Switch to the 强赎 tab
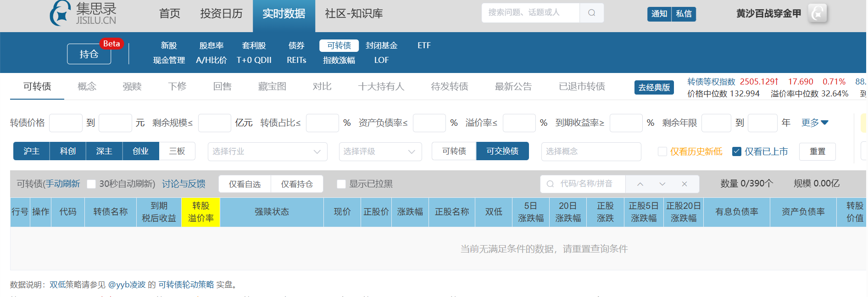 [x=132, y=86]
